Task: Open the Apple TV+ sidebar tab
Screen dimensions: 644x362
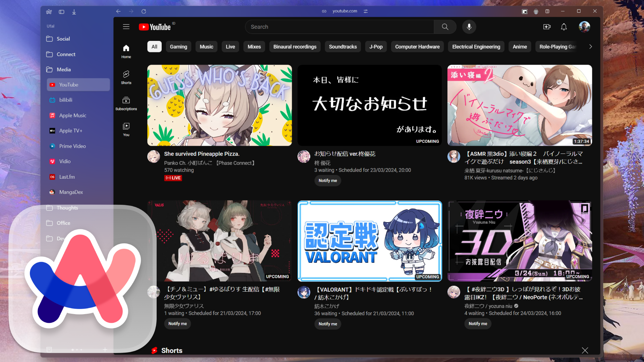Action: [x=78, y=131]
